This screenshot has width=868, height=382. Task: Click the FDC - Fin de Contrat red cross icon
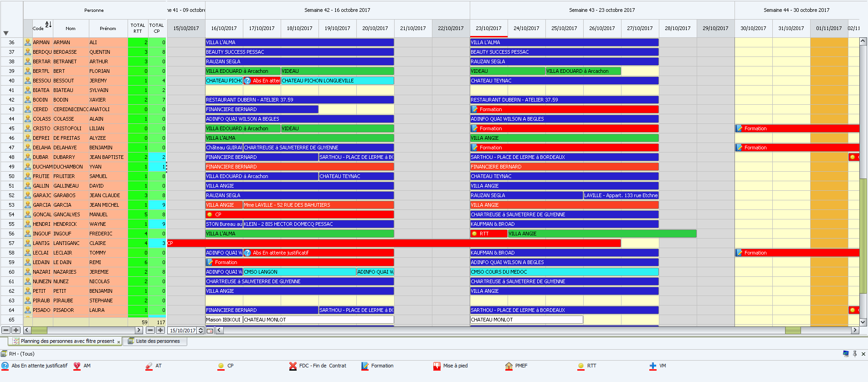(x=293, y=366)
